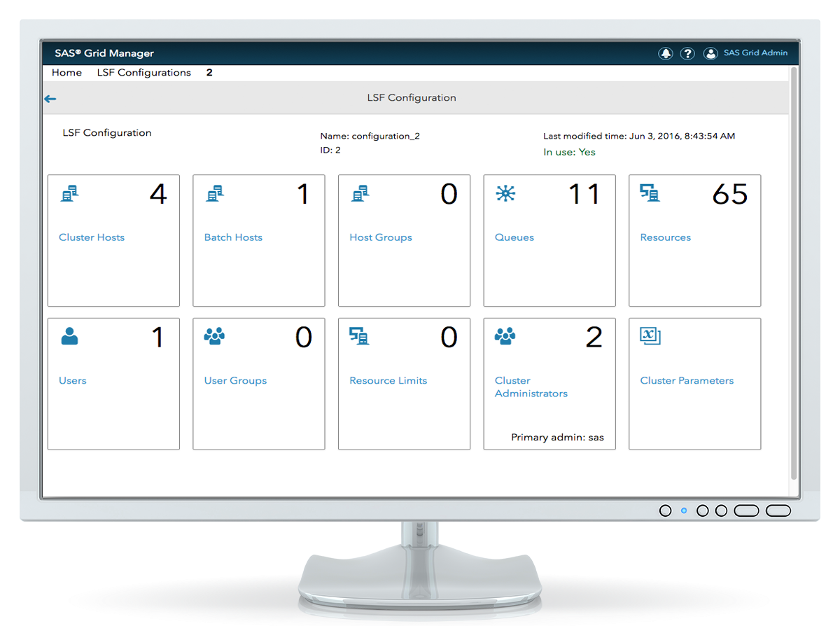
Task: Open the Resources link
Action: [x=666, y=237]
